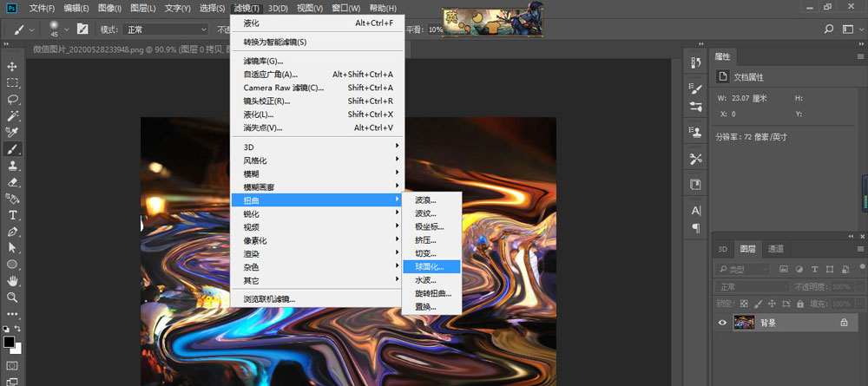Click 转换为智能滤镜 in the filter menu
The width and height of the screenshot is (868, 386).
(275, 42)
